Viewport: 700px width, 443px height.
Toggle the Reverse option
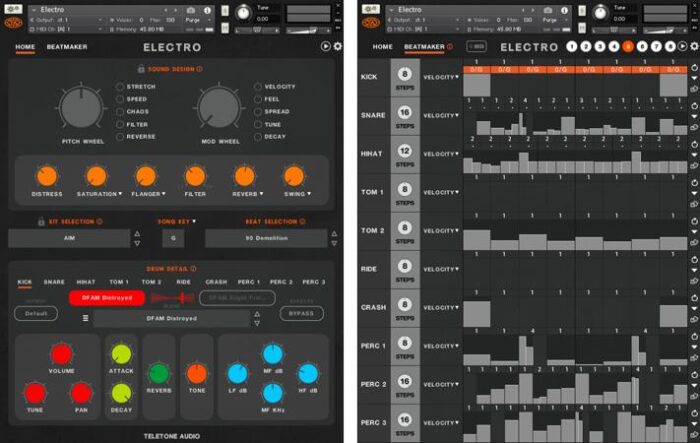pos(121,136)
